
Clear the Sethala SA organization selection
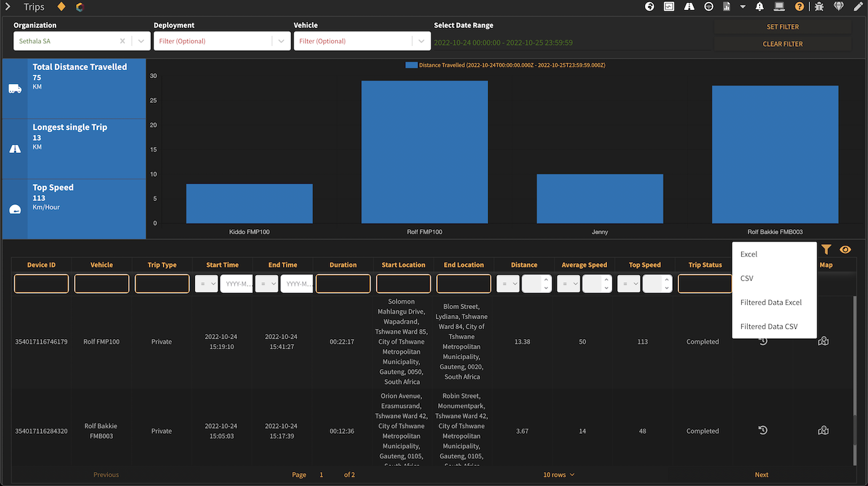[x=122, y=41]
